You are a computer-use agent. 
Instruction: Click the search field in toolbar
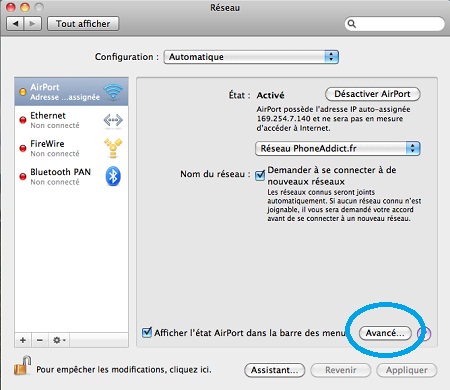pos(395,24)
